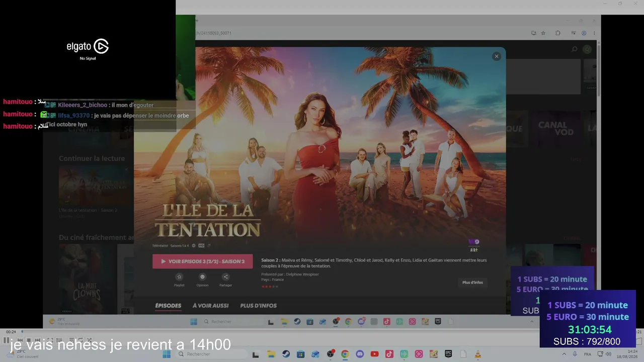Click the microphone icon in system tray
The height and width of the screenshot is (362, 644).
tap(575, 354)
